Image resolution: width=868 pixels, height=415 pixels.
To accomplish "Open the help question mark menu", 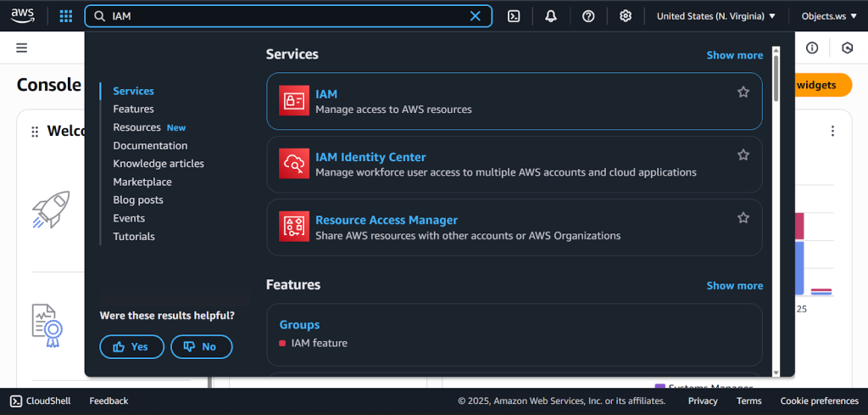I will (588, 16).
